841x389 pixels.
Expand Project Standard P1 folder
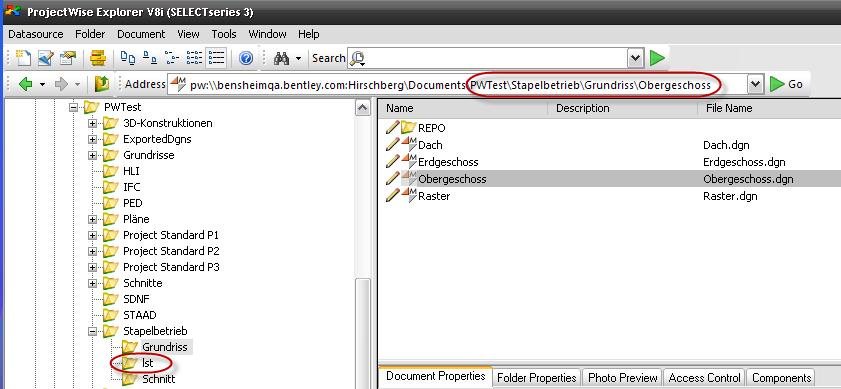pos(93,236)
